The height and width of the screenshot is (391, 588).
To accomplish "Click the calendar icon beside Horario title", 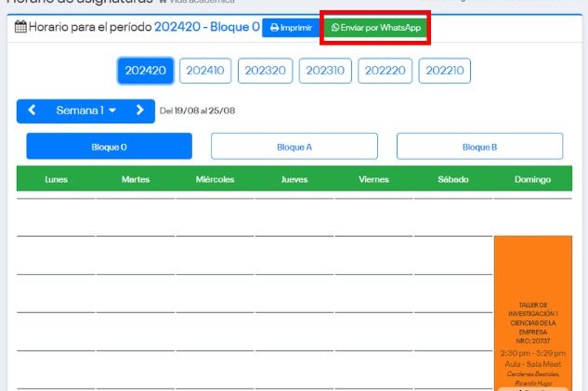I will pos(21,28).
